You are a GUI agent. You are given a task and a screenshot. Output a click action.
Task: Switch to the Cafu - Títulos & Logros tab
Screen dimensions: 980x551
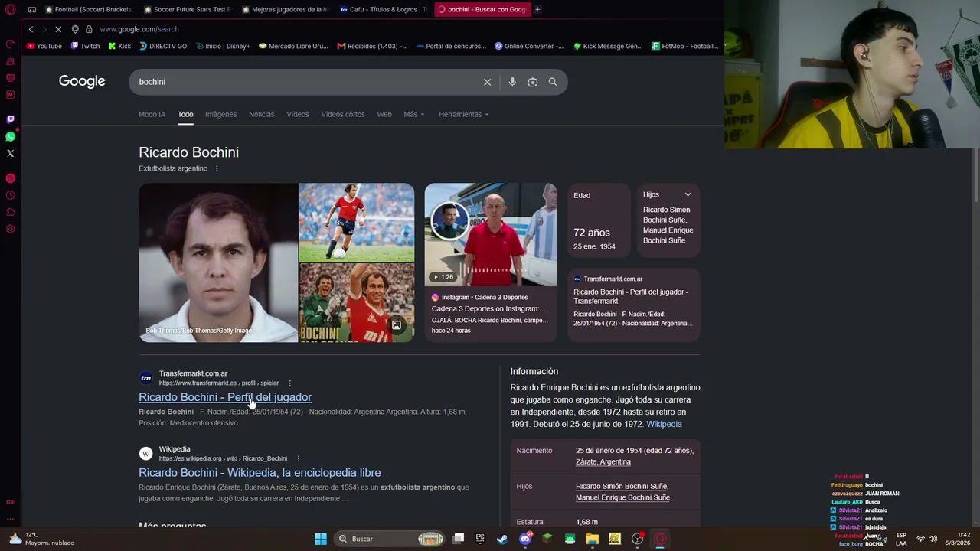pos(384,9)
